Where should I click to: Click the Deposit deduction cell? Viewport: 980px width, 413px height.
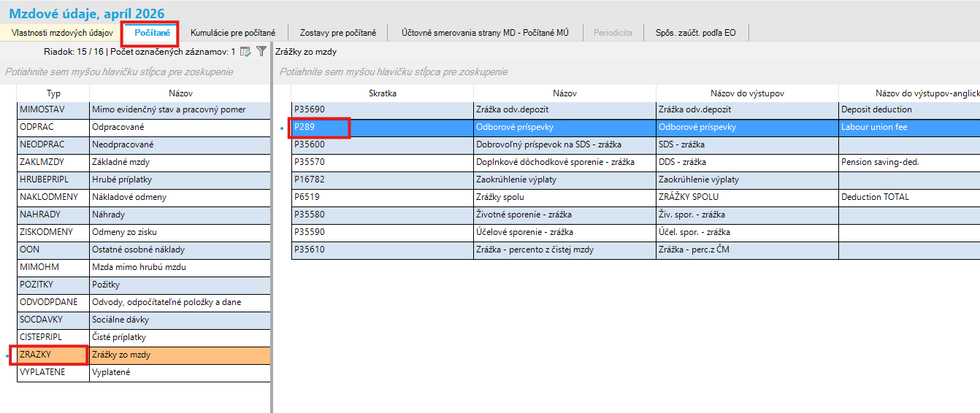point(910,110)
